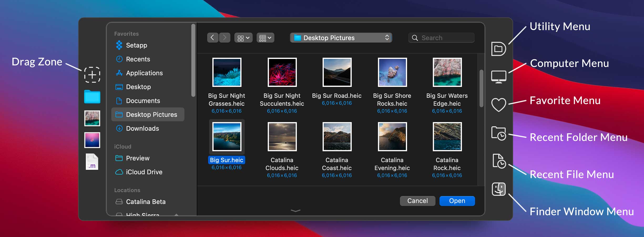Click the 'Catalina Clouds.heic' file name text
This screenshot has height=237, width=644.
[282, 164]
